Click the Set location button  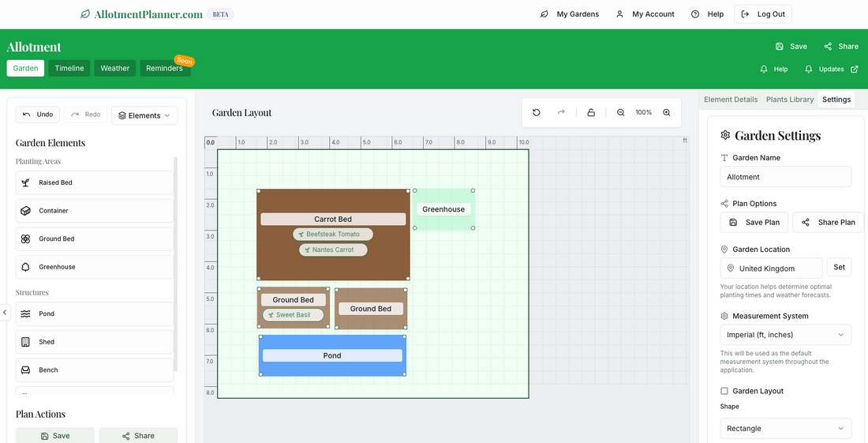pyautogui.click(x=839, y=268)
